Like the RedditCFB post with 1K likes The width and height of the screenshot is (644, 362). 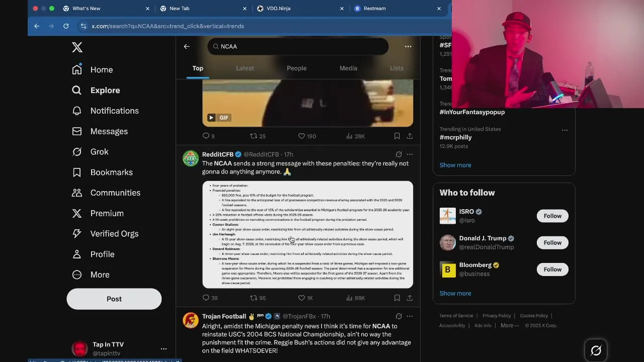[305, 298]
